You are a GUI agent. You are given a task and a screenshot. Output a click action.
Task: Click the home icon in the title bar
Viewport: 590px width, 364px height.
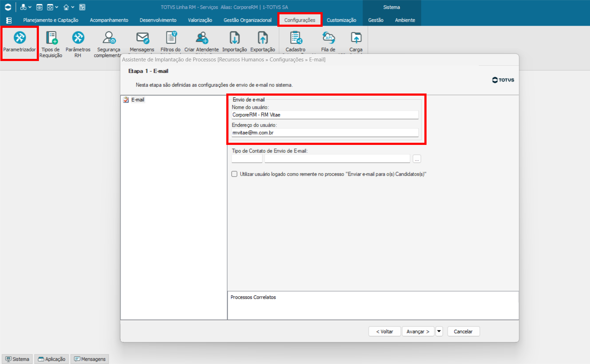coord(66,7)
